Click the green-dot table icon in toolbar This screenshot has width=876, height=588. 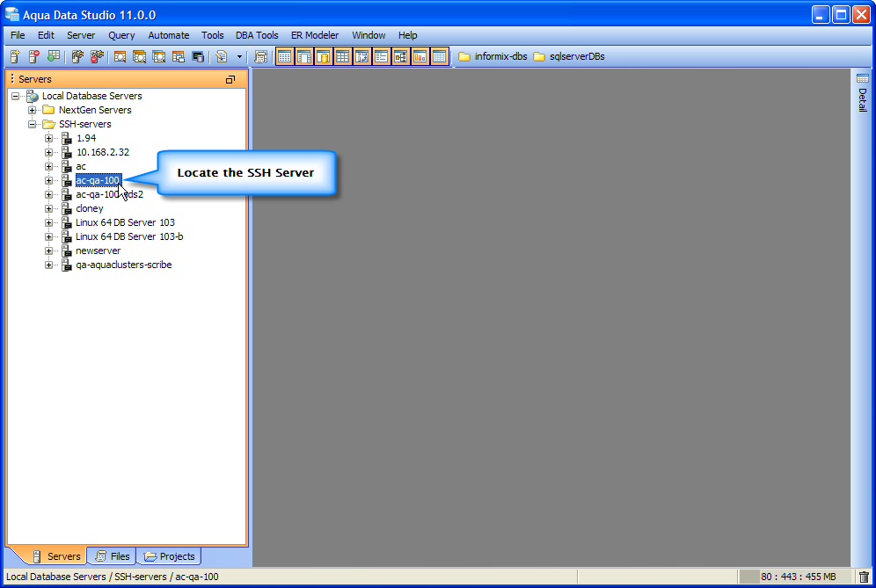tap(54, 56)
